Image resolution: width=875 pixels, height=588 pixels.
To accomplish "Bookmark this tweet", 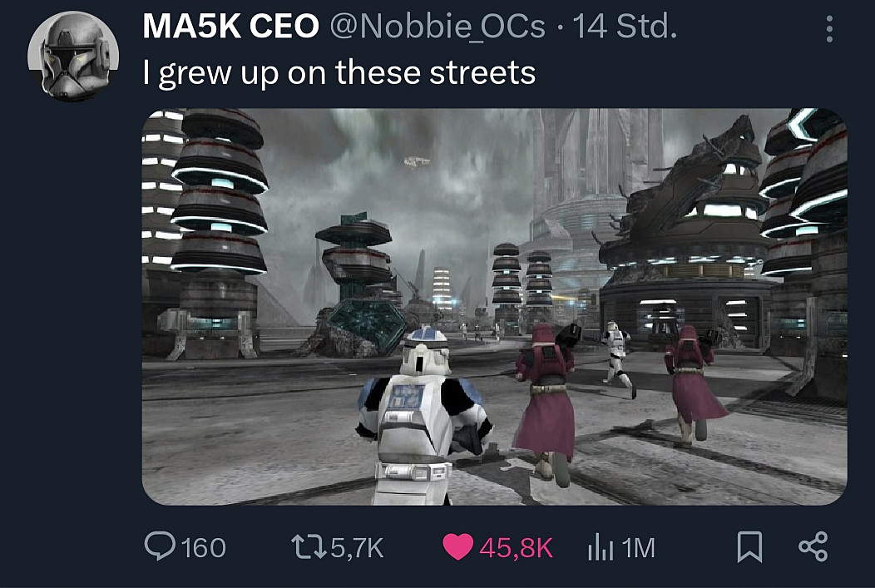I will click(749, 546).
